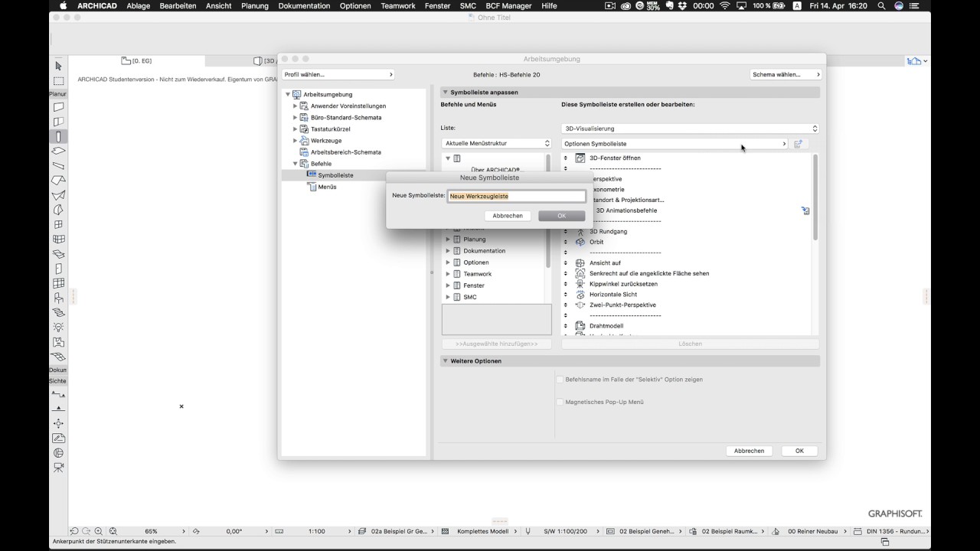Select the Slab tool in the toolbox

point(59,151)
